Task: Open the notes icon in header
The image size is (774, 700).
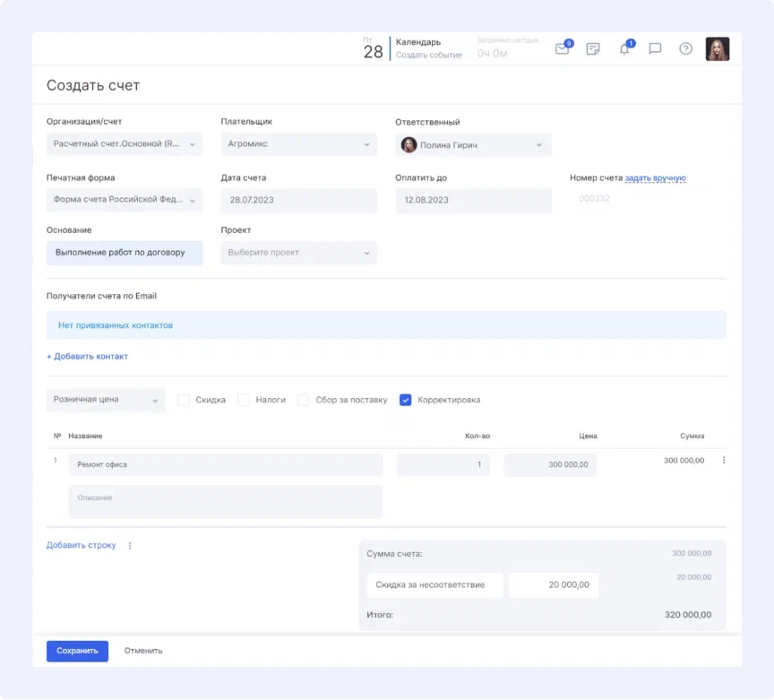Action: pos(592,49)
